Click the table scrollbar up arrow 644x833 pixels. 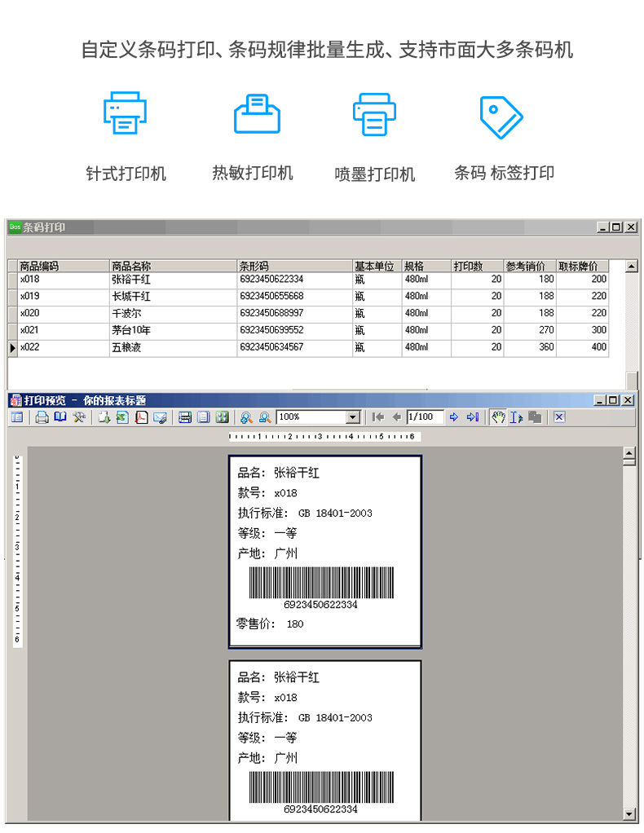point(631,267)
